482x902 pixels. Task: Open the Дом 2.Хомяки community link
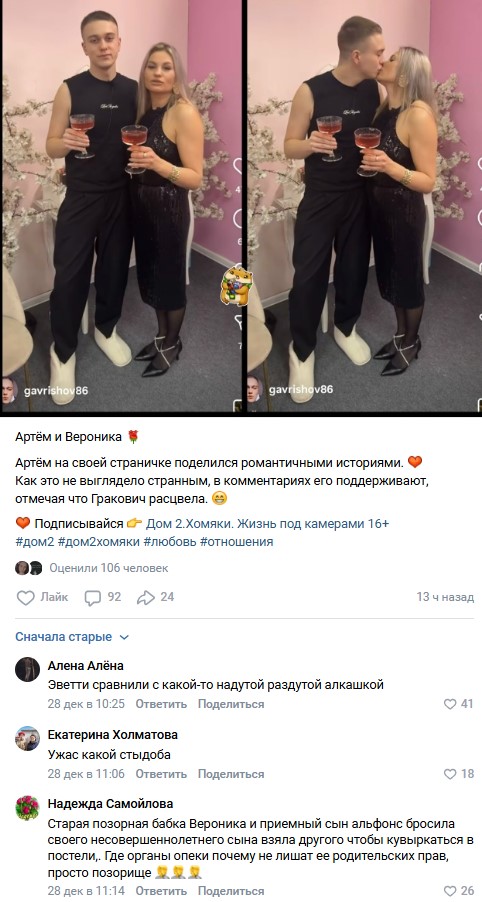point(267,523)
